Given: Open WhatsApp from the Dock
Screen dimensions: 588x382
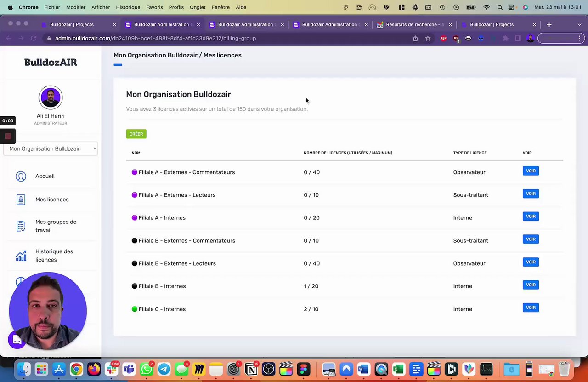Looking at the screenshot, I should [147, 369].
